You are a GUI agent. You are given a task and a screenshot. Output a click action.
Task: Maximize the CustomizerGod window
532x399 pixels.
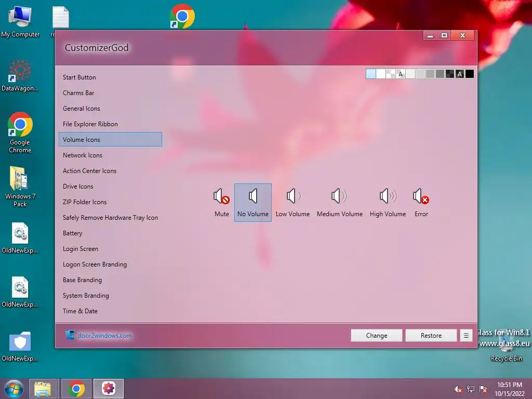click(444, 35)
